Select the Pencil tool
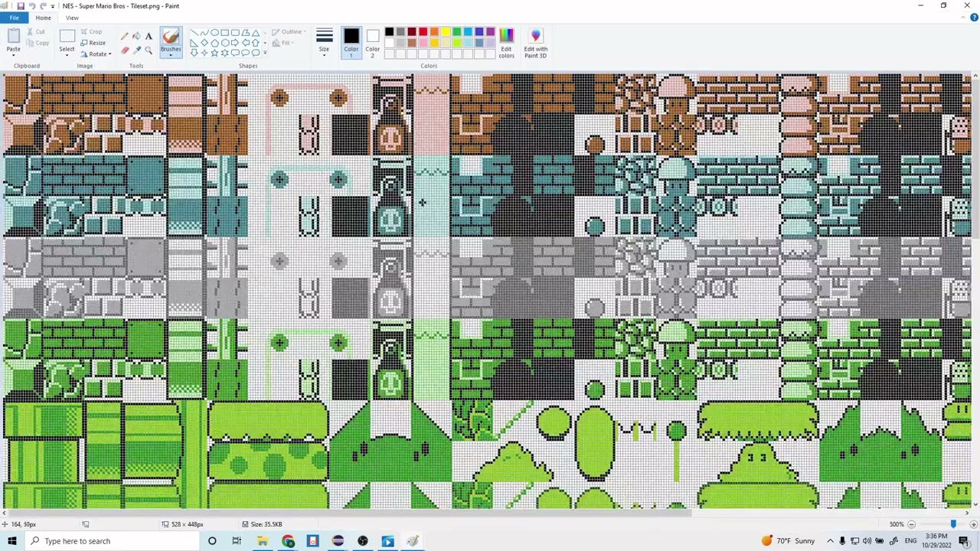Image resolution: width=980 pixels, height=551 pixels. click(124, 36)
